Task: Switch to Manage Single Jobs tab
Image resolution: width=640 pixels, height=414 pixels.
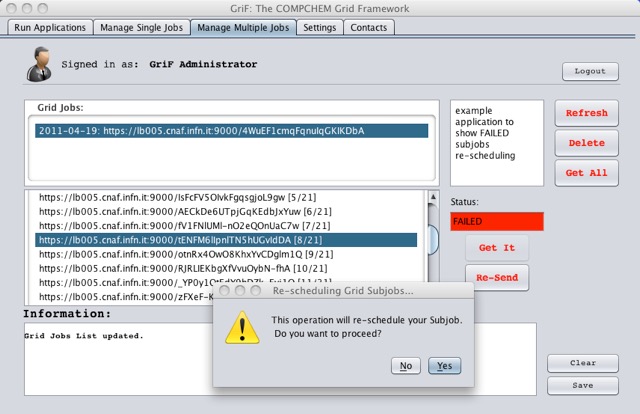Action: pyautogui.click(x=142, y=27)
